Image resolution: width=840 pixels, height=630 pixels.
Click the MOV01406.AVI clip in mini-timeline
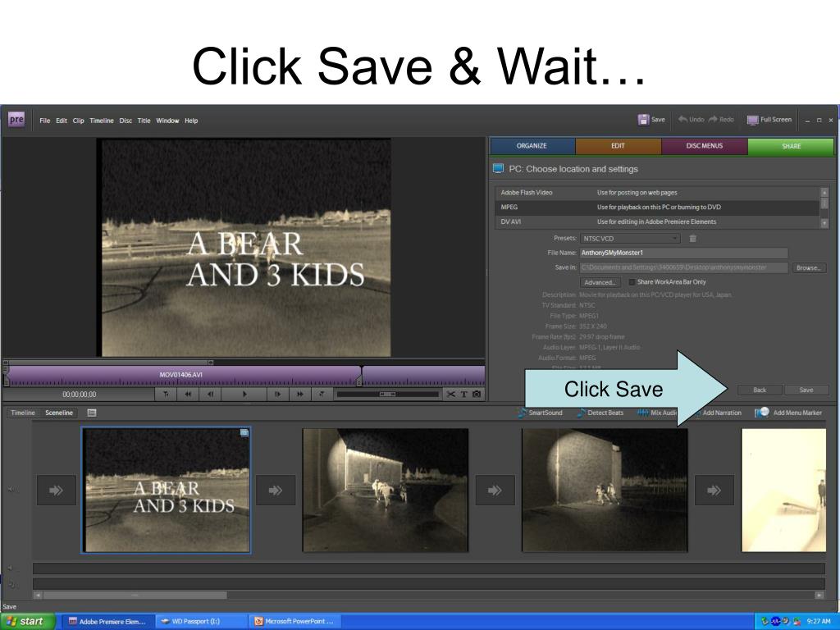tap(181, 375)
